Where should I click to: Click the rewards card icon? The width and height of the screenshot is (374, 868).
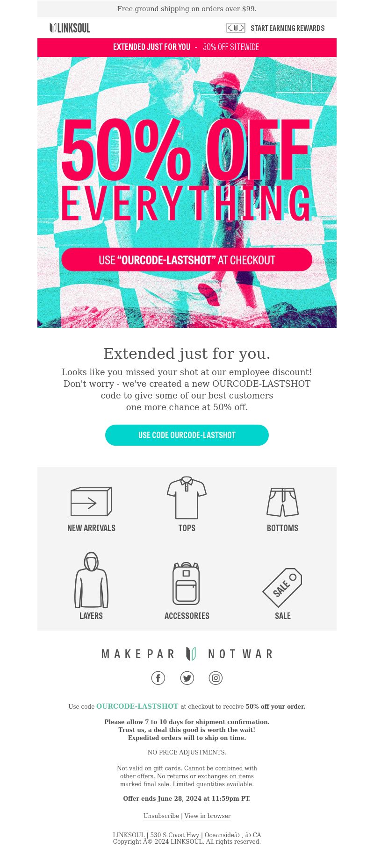click(x=236, y=28)
